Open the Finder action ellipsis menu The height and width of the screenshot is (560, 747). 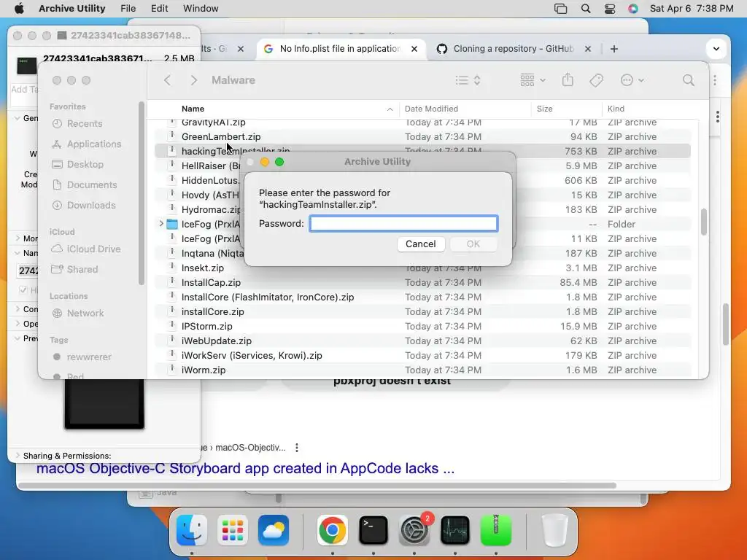632,80
